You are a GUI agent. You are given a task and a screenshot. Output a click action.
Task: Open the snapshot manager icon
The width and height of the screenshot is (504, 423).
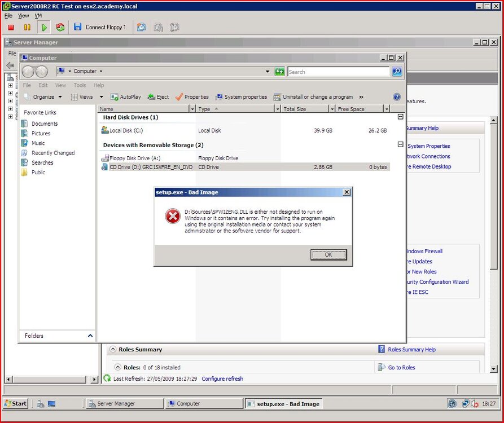click(174, 27)
